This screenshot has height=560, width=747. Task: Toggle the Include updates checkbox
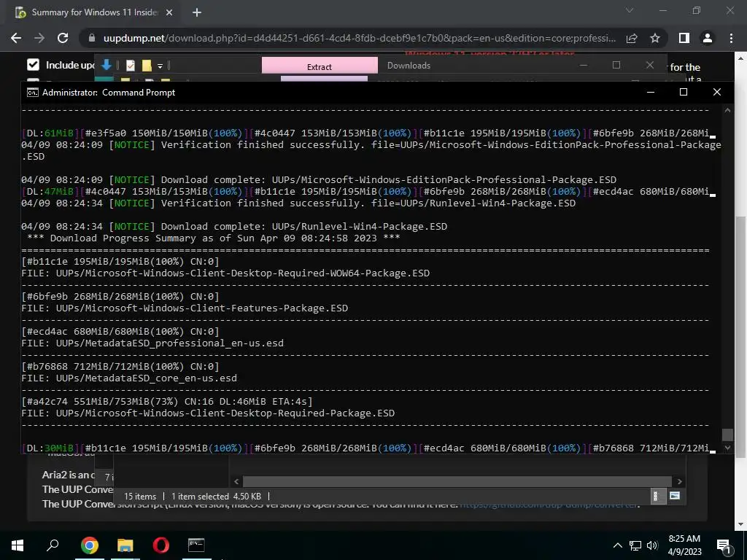[x=33, y=65]
